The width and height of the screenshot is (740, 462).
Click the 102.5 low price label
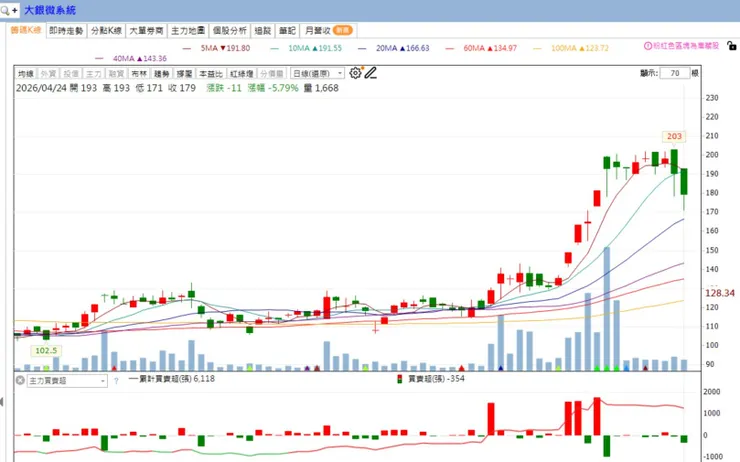coord(46,351)
